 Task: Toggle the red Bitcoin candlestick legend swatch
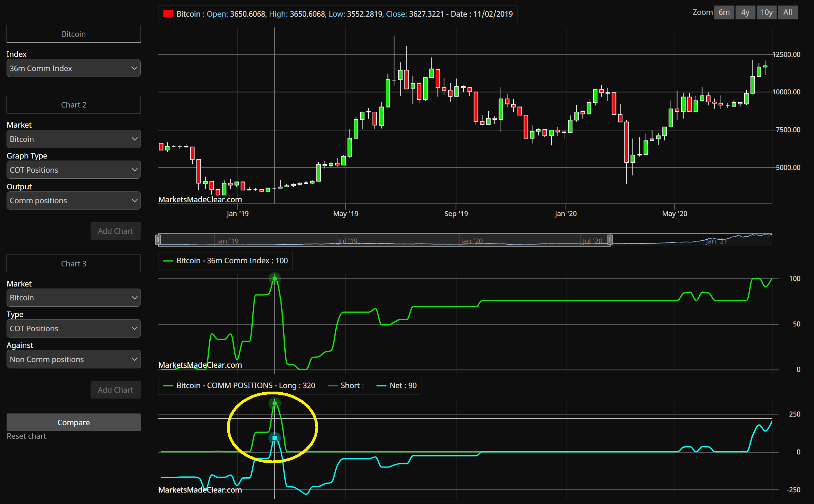click(x=168, y=14)
